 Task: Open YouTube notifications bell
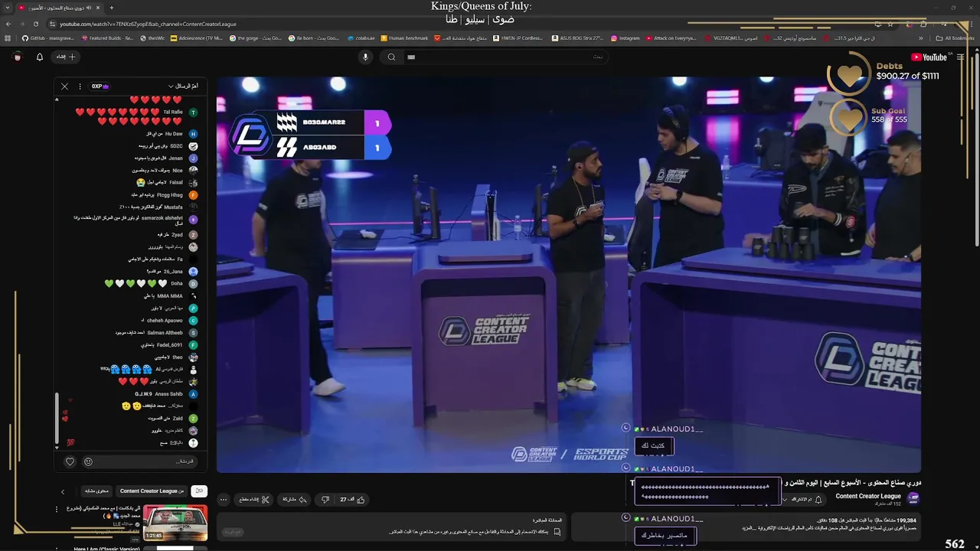click(x=40, y=57)
